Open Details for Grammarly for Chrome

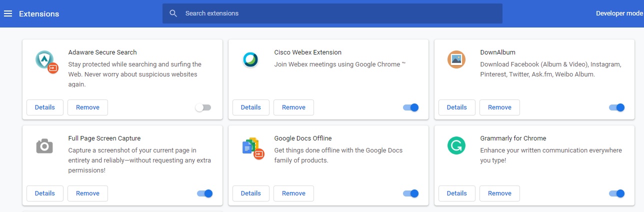click(456, 193)
